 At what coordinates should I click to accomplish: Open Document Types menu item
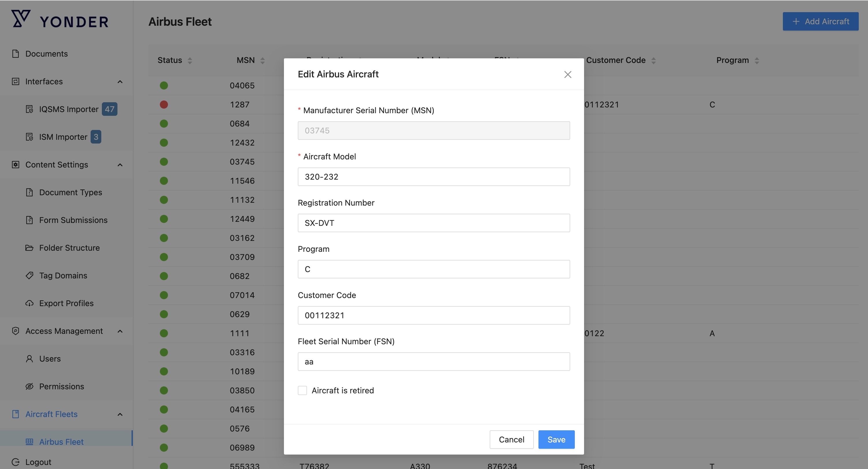[70, 193]
